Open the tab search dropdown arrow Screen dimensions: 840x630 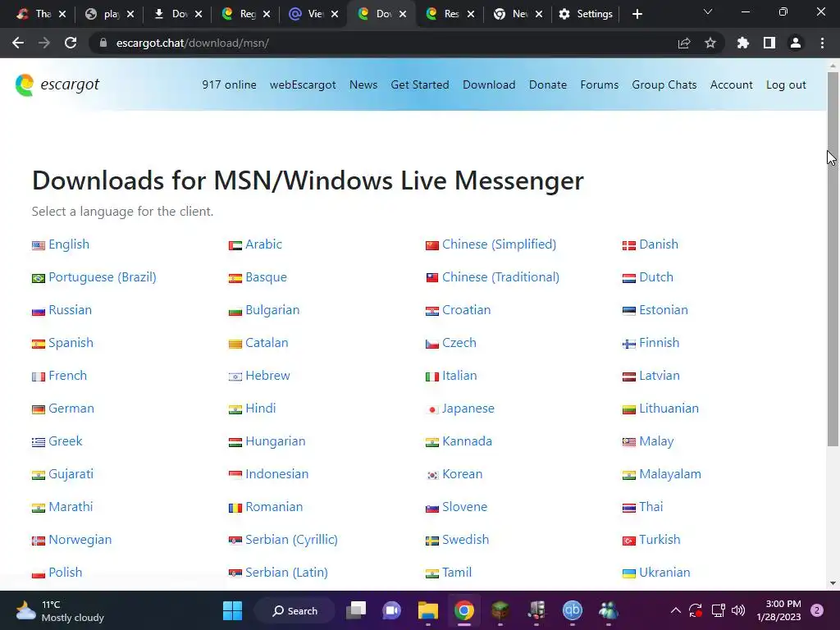point(708,11)
